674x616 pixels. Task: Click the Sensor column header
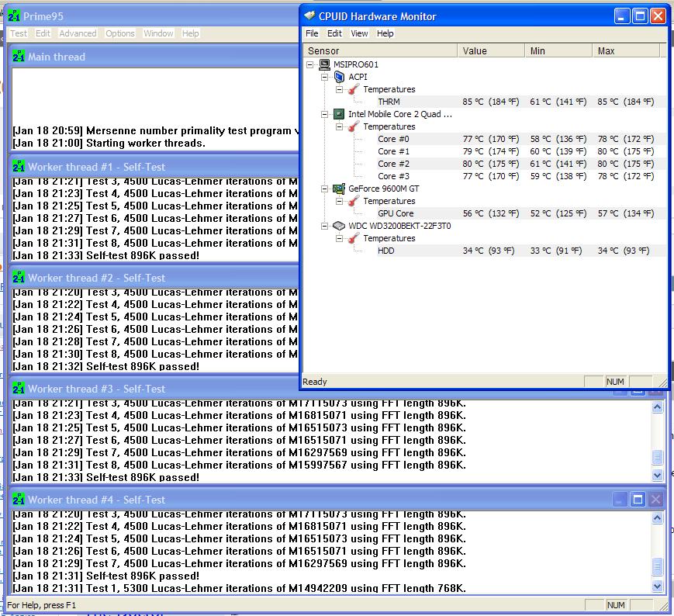pos(380,50)
